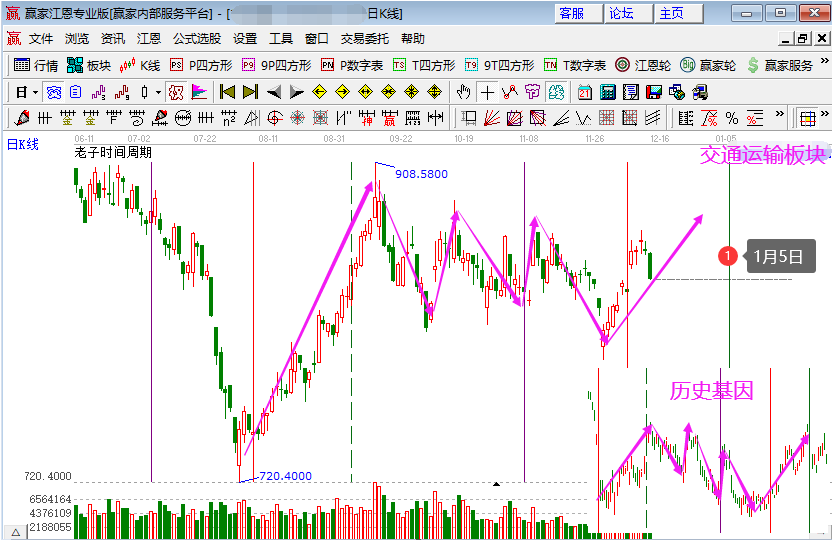Select the hand pan tool
The height and width of the screenshot is (541, 832).
[x=464, y=92]
